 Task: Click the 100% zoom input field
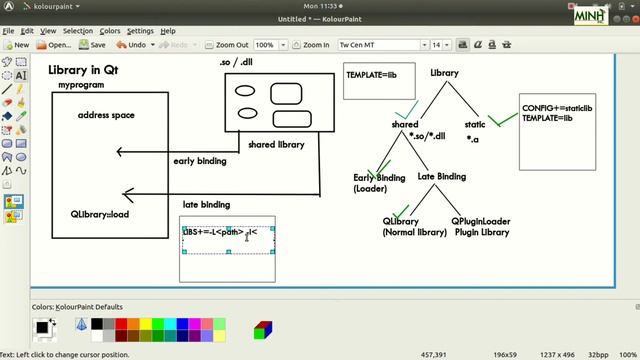click(x=266, y=45)
